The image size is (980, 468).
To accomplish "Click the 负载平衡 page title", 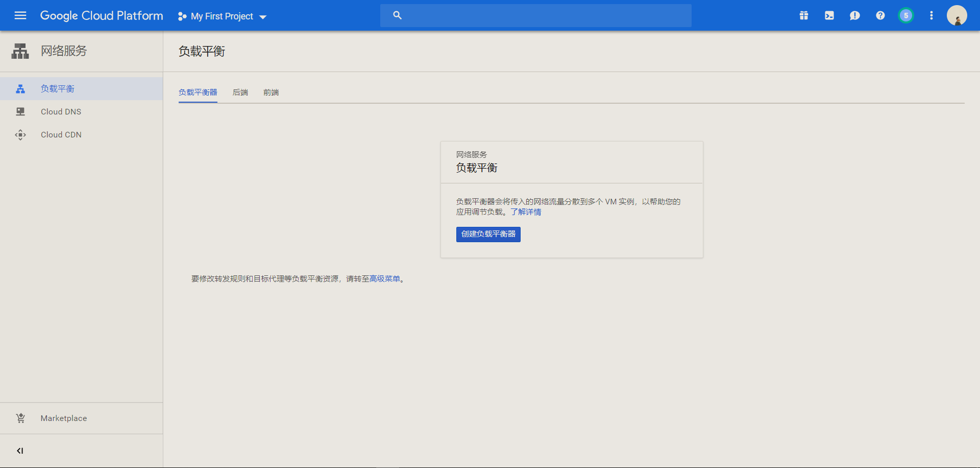I will [x=202, y=51].
